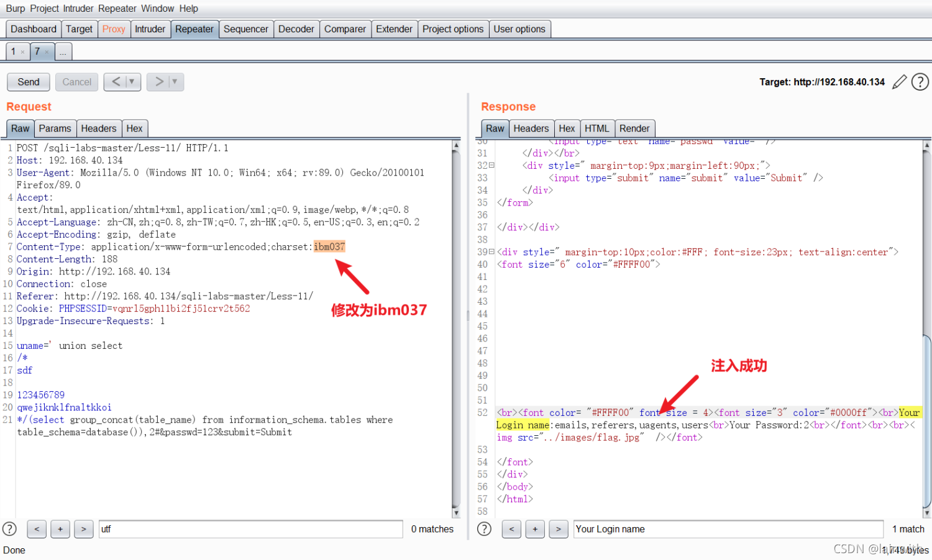Click the uname=' union select line
Viewport: 932px width, 560px height.
(70, 345)
